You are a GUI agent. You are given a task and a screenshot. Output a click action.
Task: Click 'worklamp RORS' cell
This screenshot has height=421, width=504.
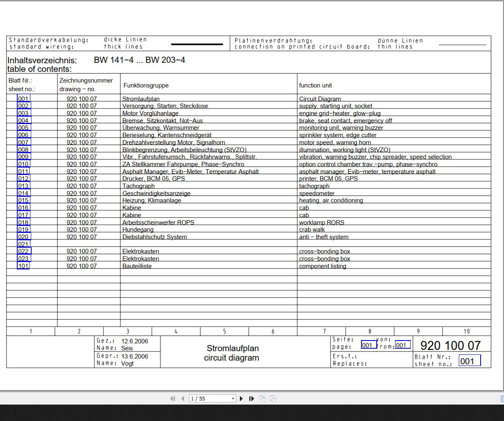322,223
